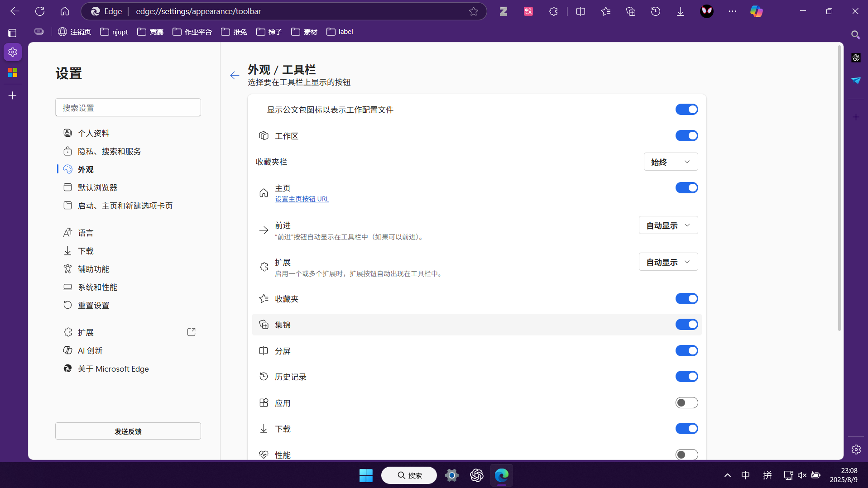This screenshot has height=488, width=868.
Task: Open the 扩展 自动显示 dropdown
Action: (668, 262)
